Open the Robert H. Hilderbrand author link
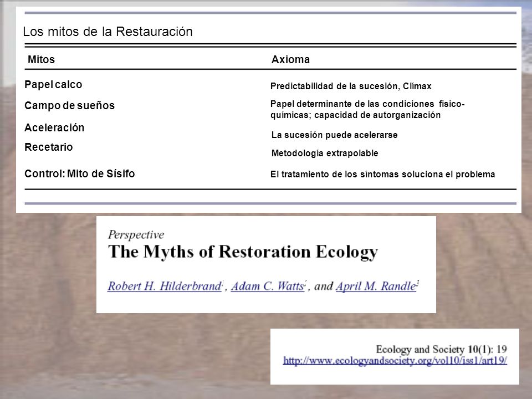532x399 pixels. tap(165, 286)
